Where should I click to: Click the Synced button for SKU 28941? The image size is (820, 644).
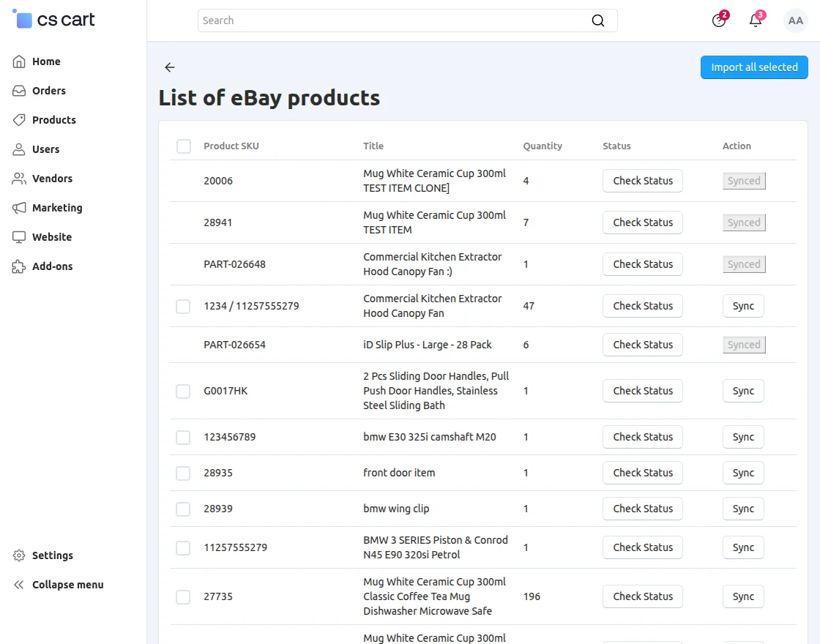click(x=744, y=222)
